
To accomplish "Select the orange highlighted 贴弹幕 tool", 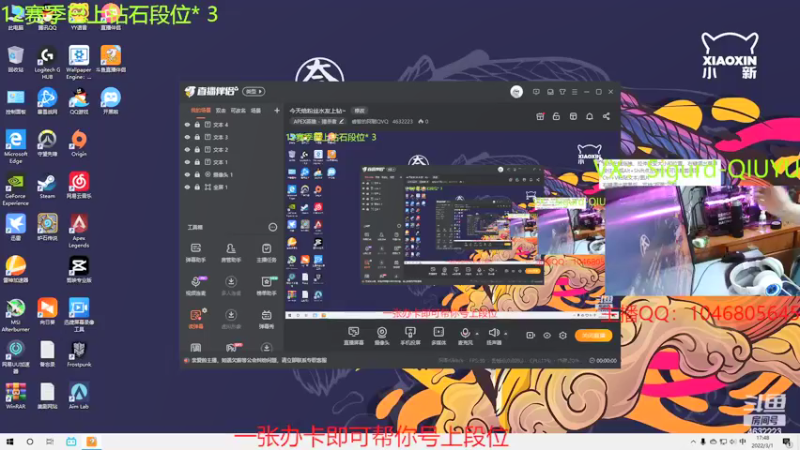I will [x=196, y=319].
